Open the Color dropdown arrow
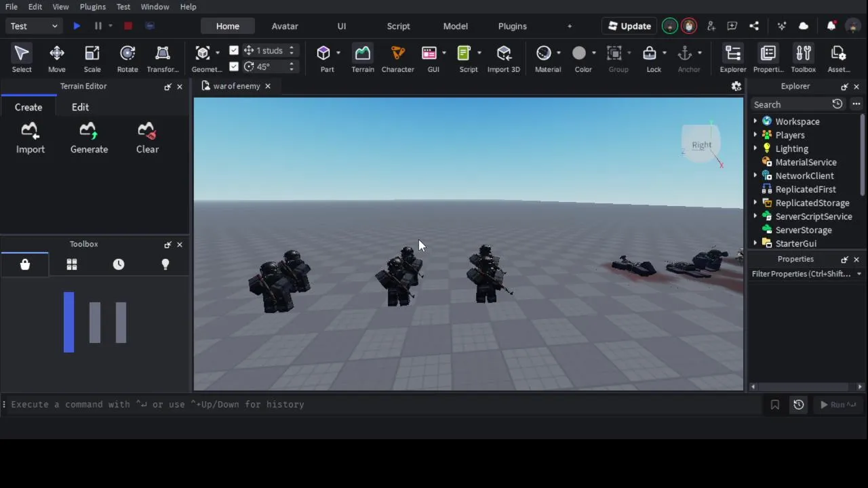 (593, 53)
